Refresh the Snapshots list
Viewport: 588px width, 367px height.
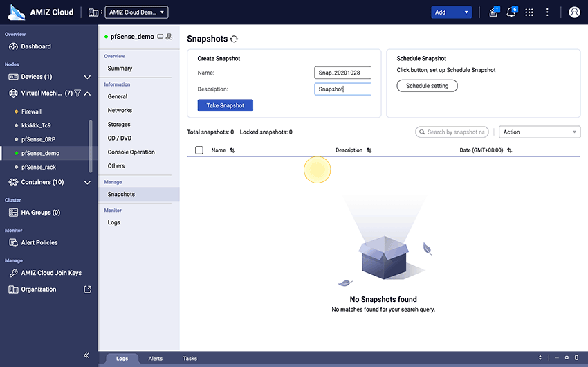[235, 39]
